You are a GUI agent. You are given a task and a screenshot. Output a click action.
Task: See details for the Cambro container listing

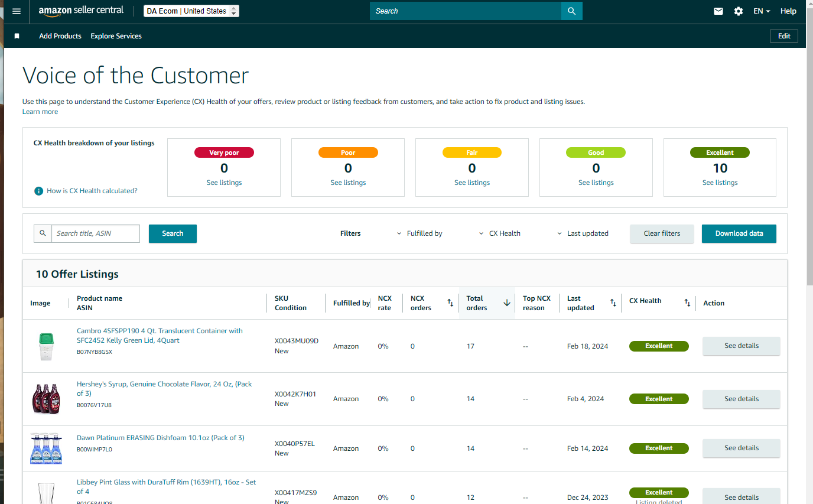(x=742, y=346)
